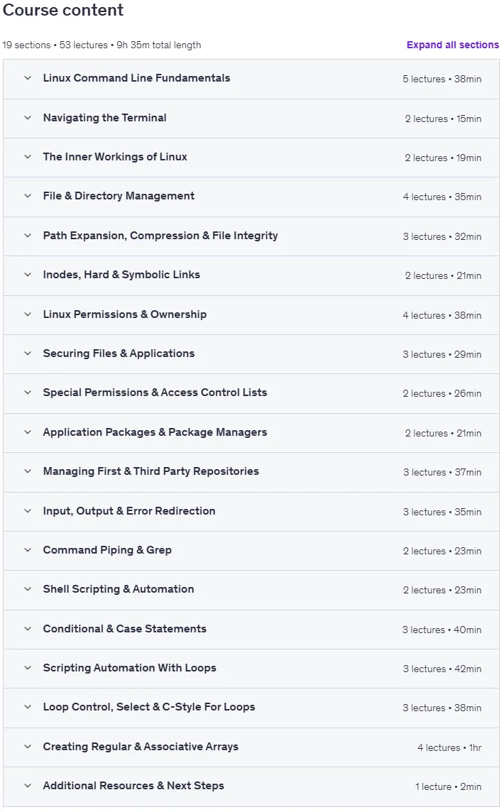Select Application Packages & Package Managers title
This screenshot has width=504, height=812.
(155, 432)
